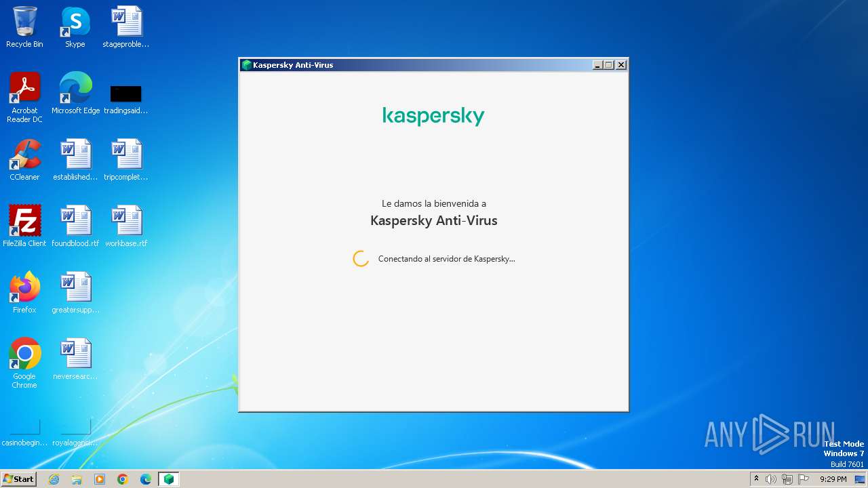The width and height of the screenshot is (868, 488).
Task: Select the tripcomplet... Word document
Action: click(x=126, y=160)
